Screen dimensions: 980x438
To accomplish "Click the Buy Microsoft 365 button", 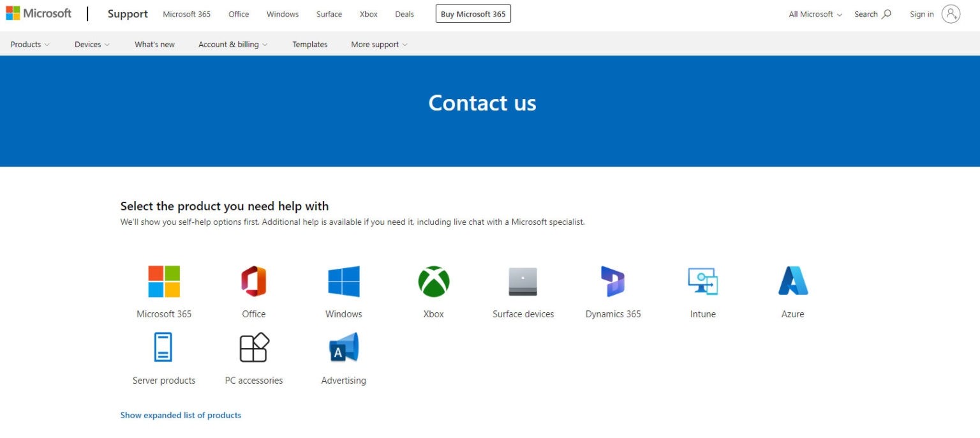I will pos(473,13).
